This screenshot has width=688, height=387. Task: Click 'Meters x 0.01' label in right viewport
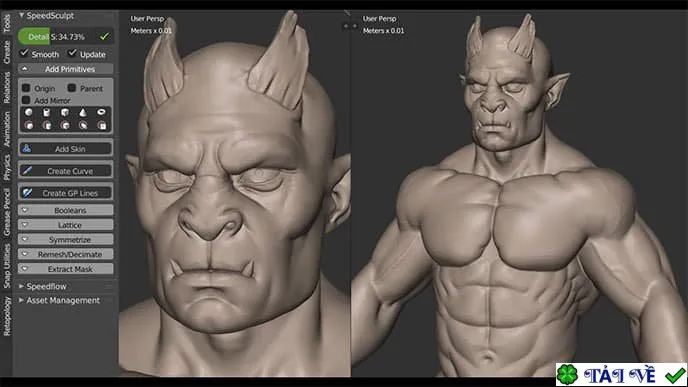coord(383,31)
